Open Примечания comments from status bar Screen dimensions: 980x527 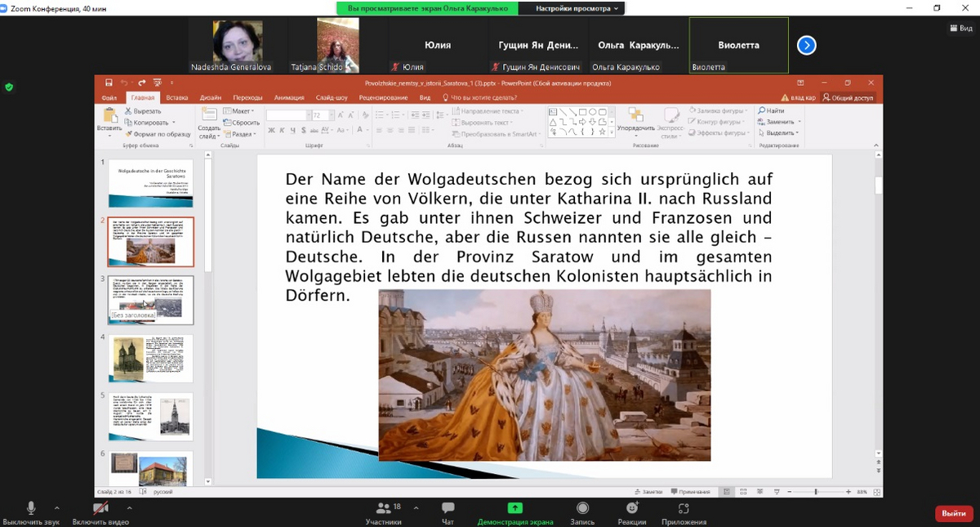[x=690, y=492]
